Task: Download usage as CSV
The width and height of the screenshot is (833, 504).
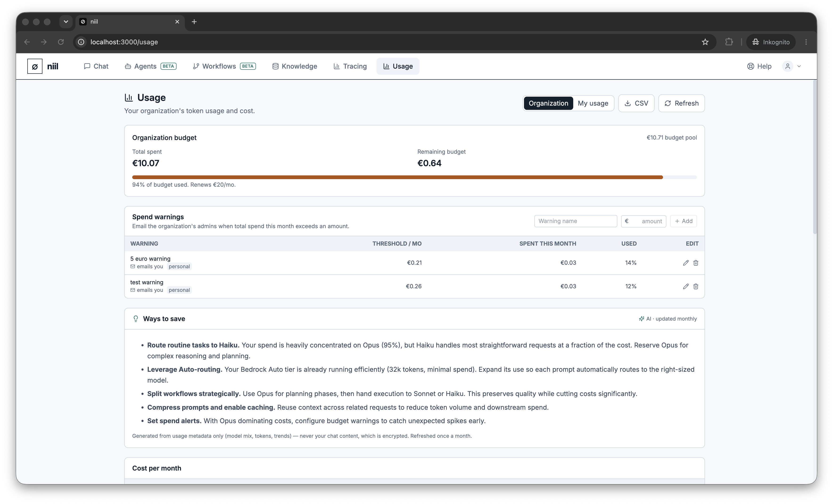Action: pos(636,103)
